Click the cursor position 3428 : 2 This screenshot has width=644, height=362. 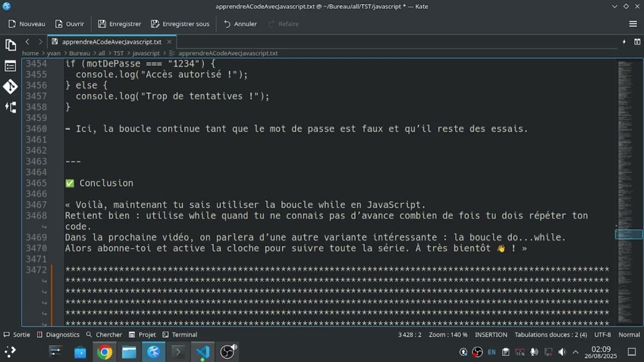coord(410,334)
